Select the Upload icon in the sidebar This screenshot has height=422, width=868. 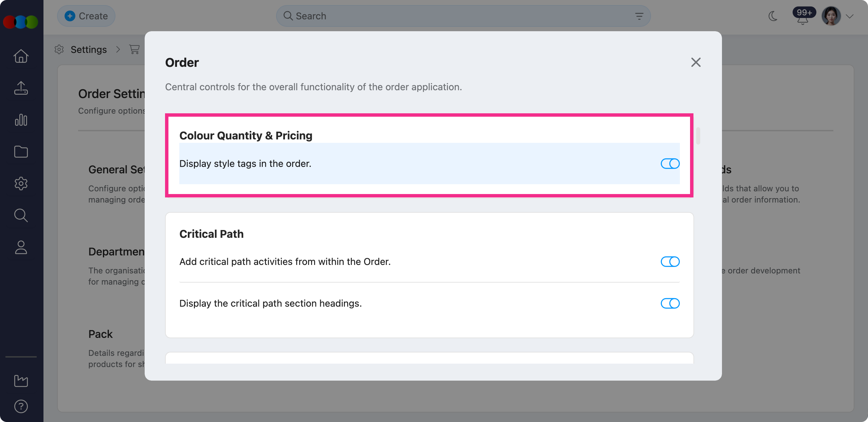(x=21, y=88)
